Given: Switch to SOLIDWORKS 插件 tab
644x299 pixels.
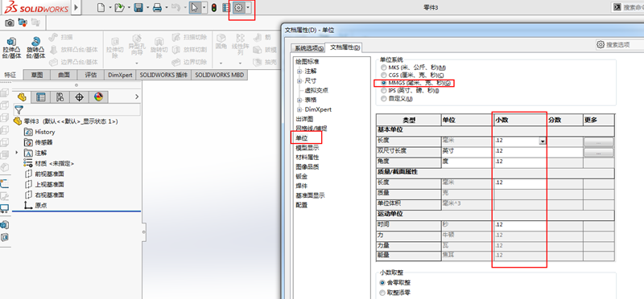Looking at the screenshot, I should [x=163, y=75].
